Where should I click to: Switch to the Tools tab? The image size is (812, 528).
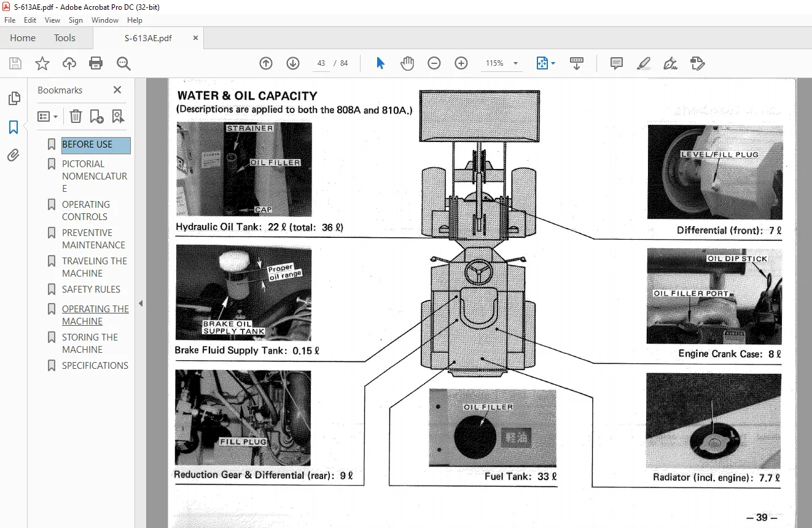pyautogui.click(x=64, y=38)
